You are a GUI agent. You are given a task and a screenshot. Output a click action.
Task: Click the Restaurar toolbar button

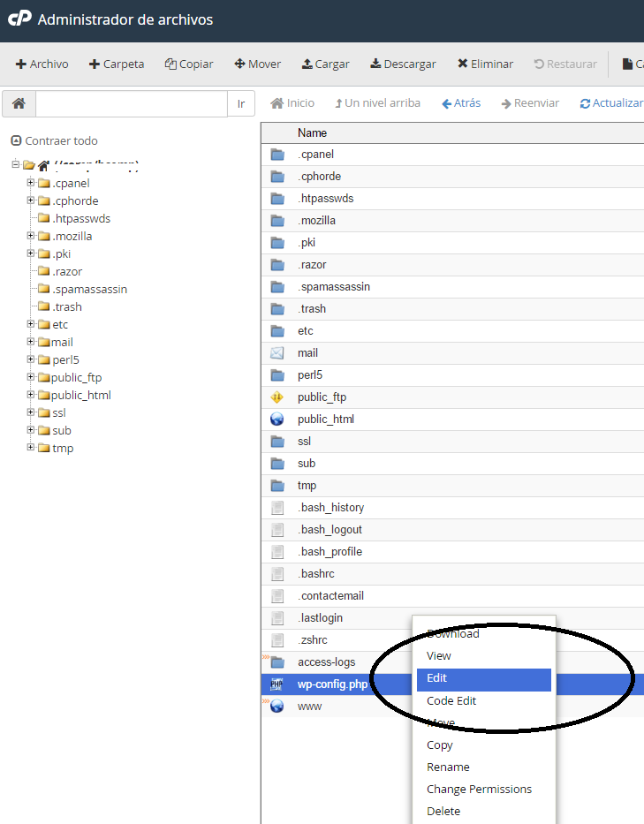pos(565,64)
